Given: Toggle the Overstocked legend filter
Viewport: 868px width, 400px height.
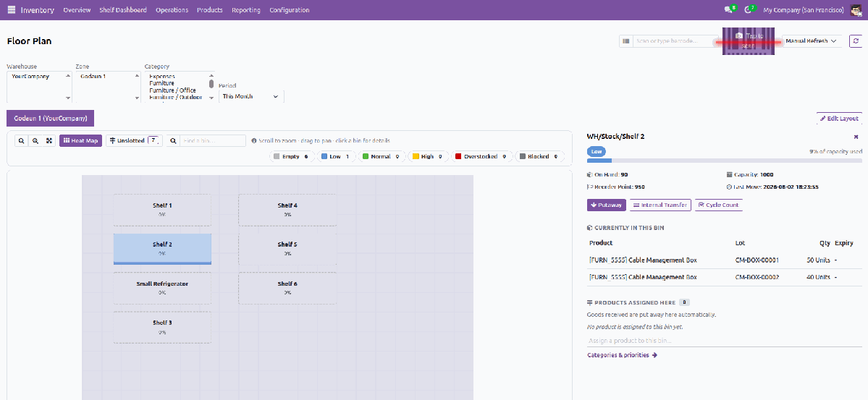Looking at the screenshot, I should [x=481, y=156].
